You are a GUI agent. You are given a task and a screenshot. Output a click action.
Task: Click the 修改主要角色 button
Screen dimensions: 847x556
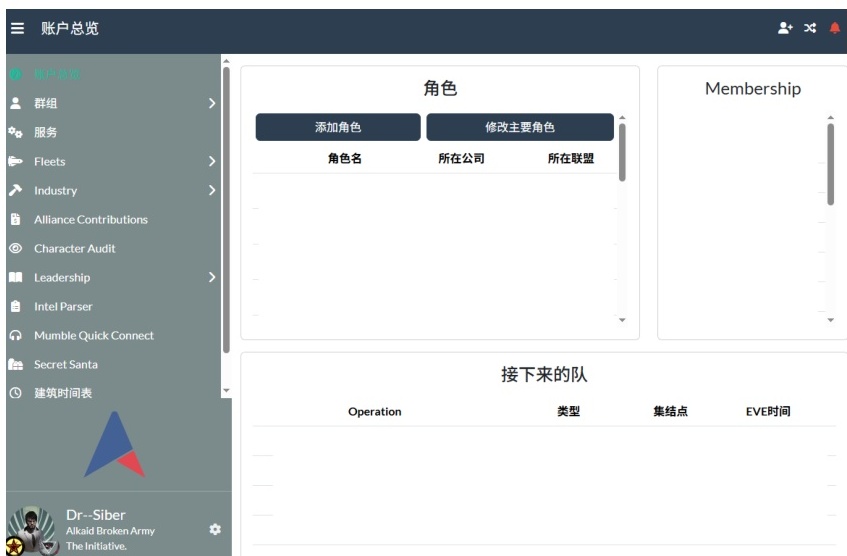click(520, 127)
